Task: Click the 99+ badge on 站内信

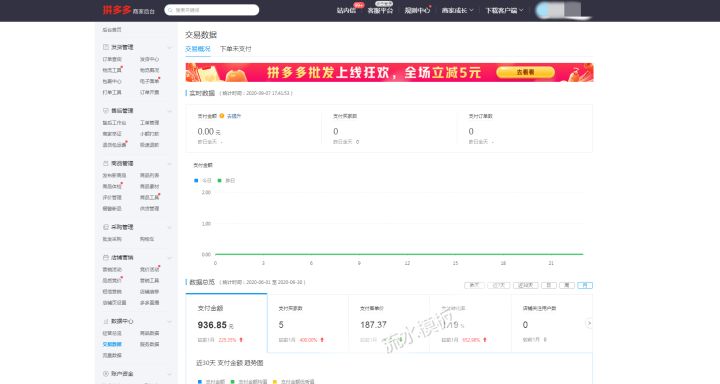Action: coord(359,5)
